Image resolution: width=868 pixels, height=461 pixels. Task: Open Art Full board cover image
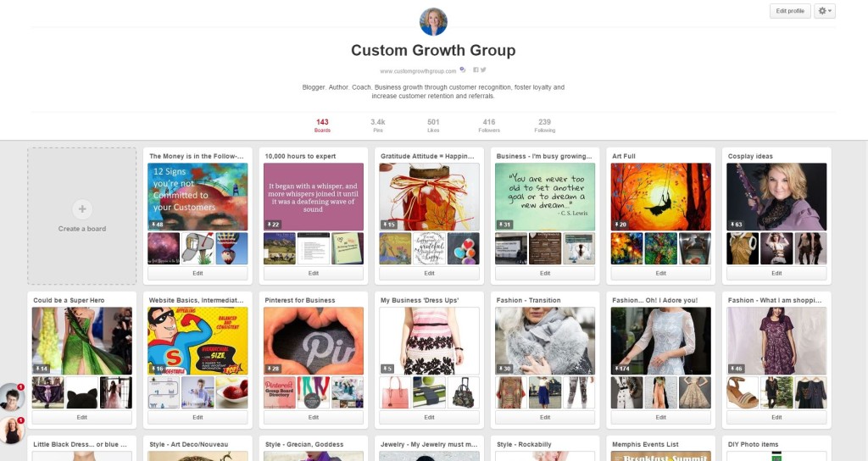coord(660,197)
